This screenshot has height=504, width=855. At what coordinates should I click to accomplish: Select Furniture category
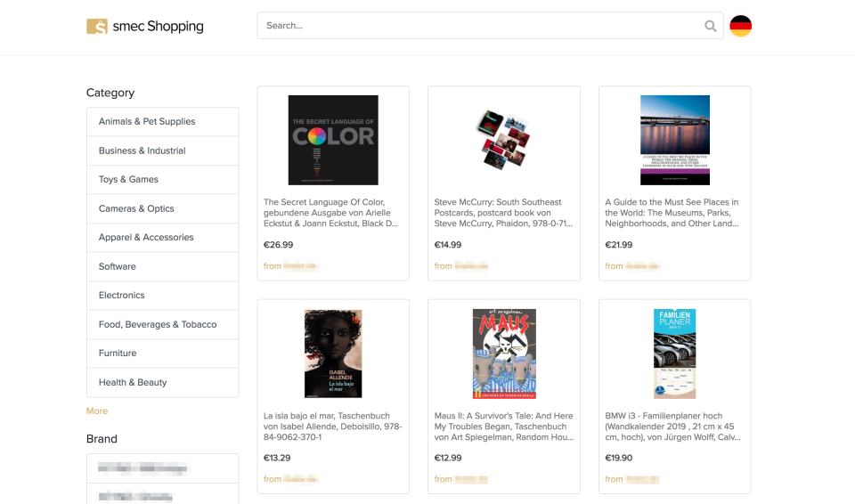(x=162, y=354)
